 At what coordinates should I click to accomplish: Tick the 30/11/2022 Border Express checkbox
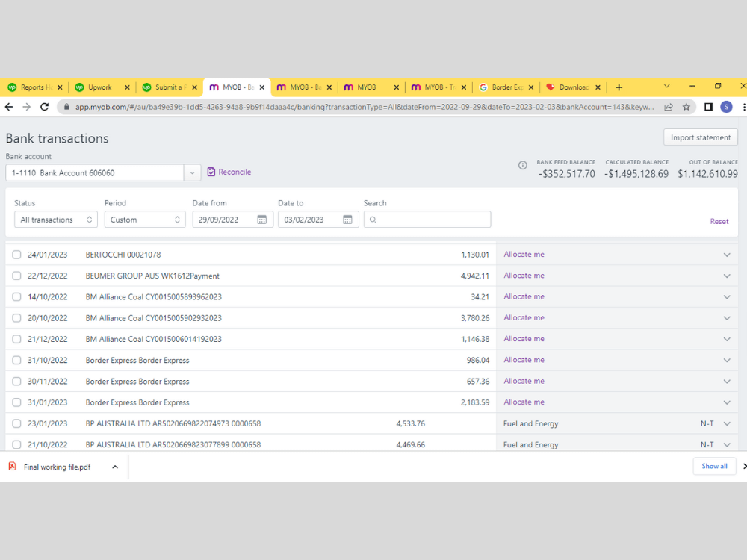(x=16, y=381)
